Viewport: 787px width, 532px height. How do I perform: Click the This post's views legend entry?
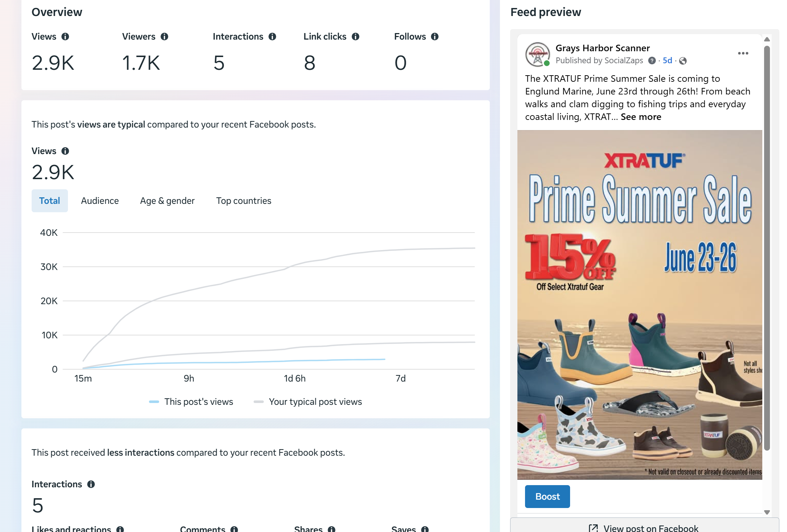pos(191,402)
